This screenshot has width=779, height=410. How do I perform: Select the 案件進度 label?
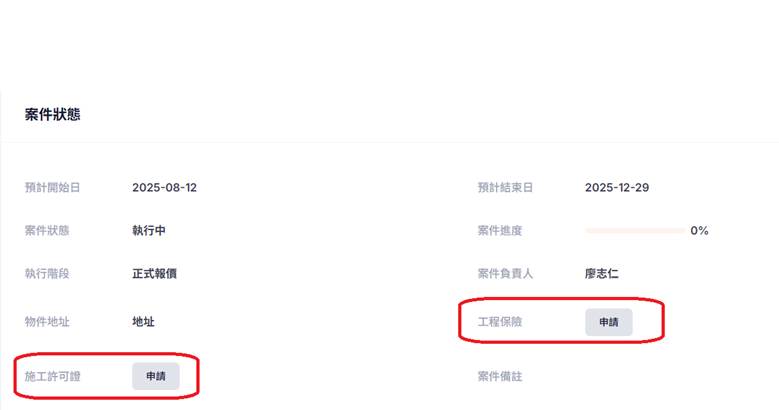click(499, 231)
